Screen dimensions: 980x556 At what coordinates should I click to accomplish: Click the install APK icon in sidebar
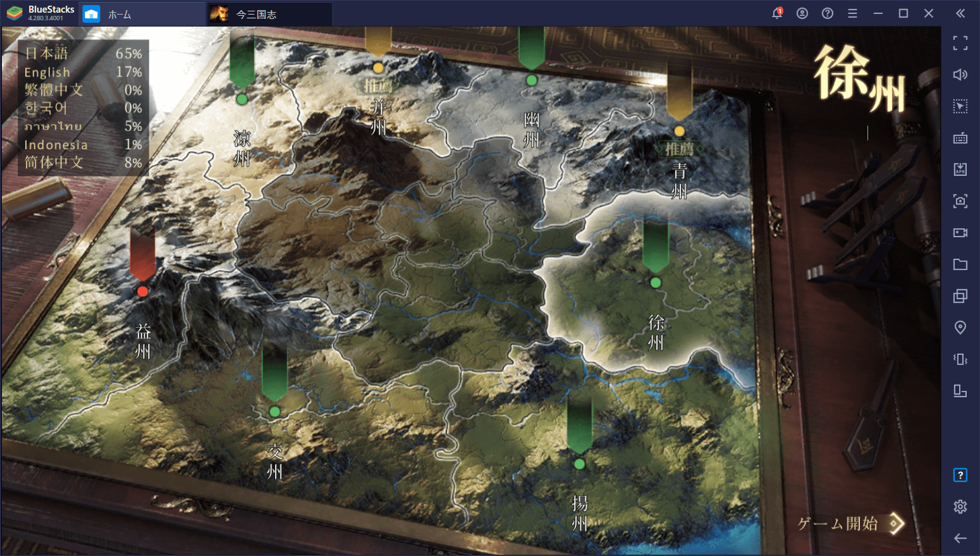click(x=960, y=170)
